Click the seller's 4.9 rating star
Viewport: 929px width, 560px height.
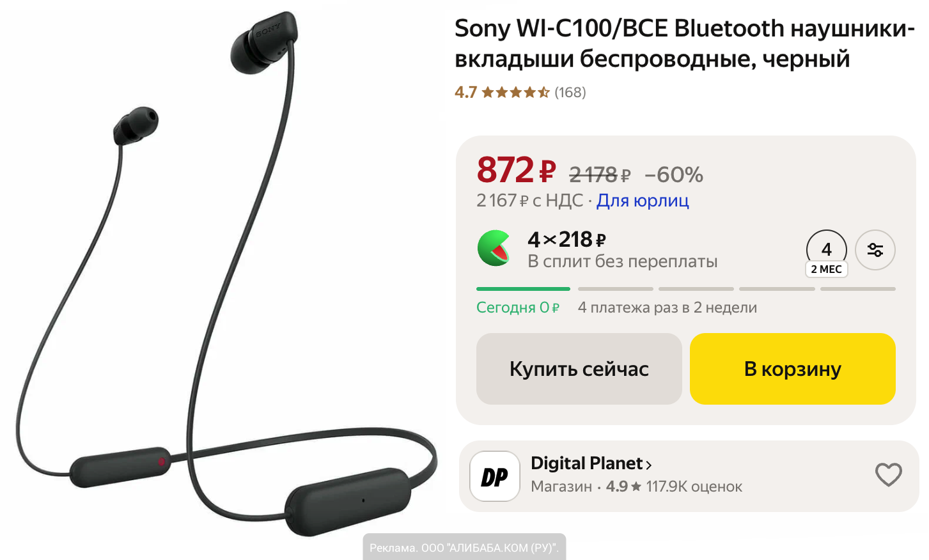[x=636, y=486]
